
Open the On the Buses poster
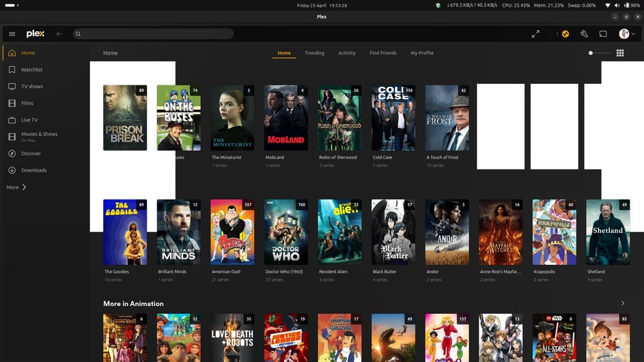179,117
